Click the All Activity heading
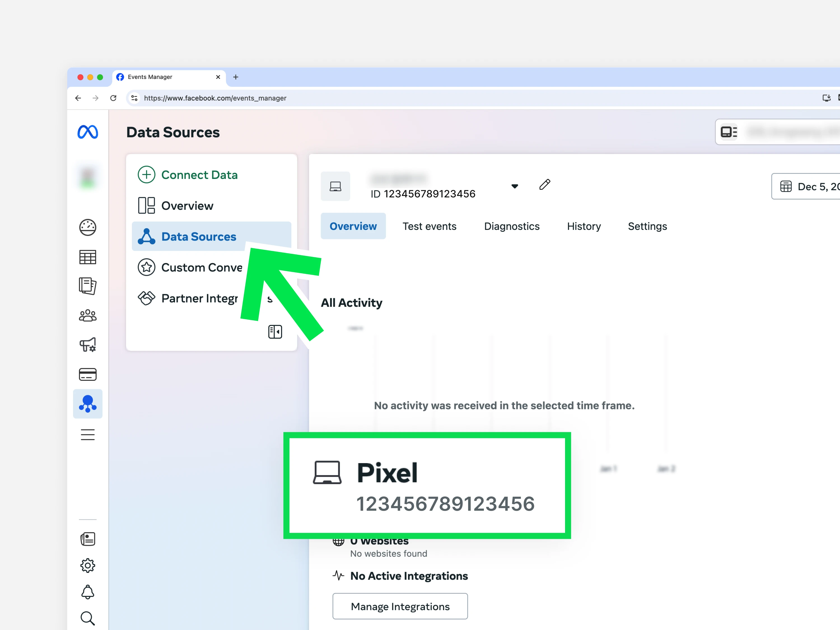 pyautogui.click(x=352, y=303)
